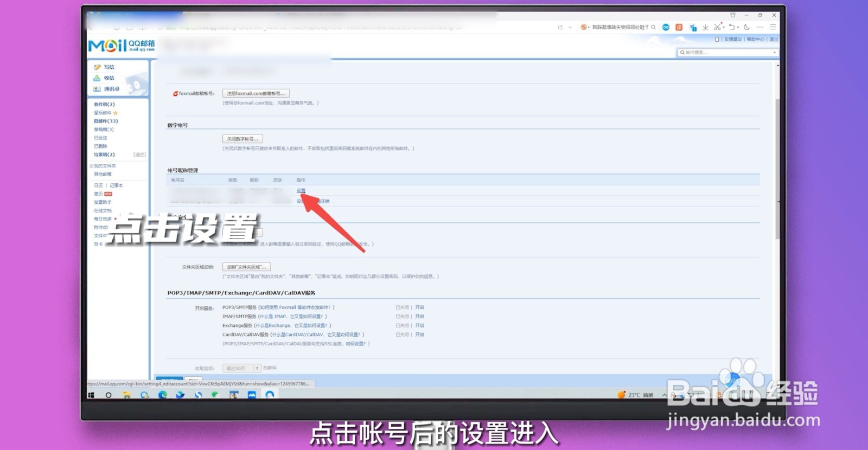Click the mobile phone icon beside 反馈建议

point(717,40)
